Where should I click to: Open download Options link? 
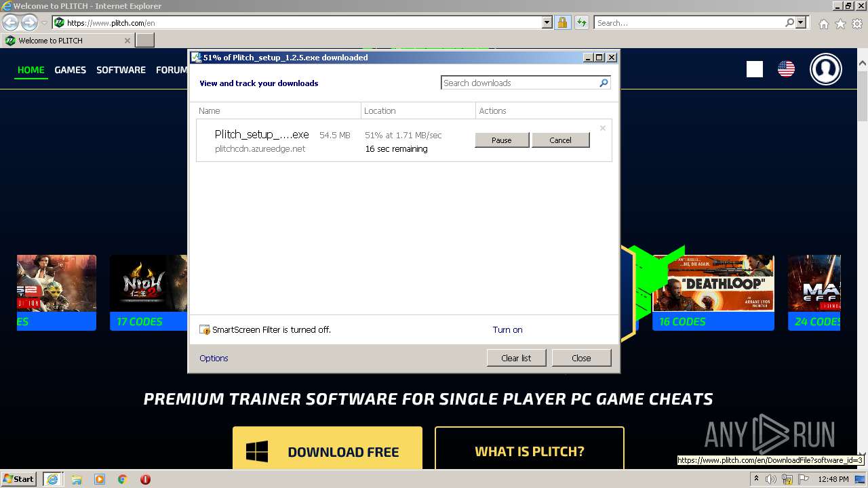(x=214, y=358)
